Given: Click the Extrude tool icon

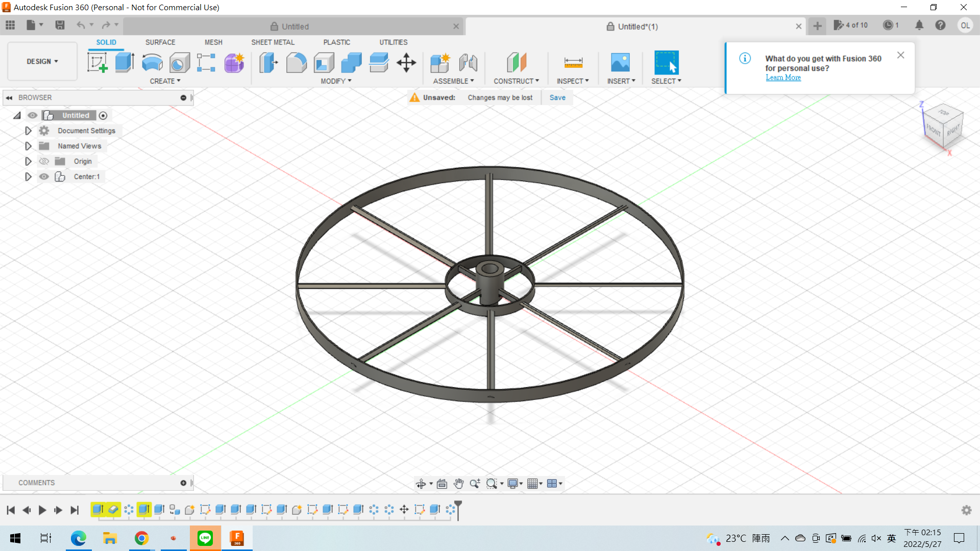Looking at the screenshot, I should click(125, 63).
